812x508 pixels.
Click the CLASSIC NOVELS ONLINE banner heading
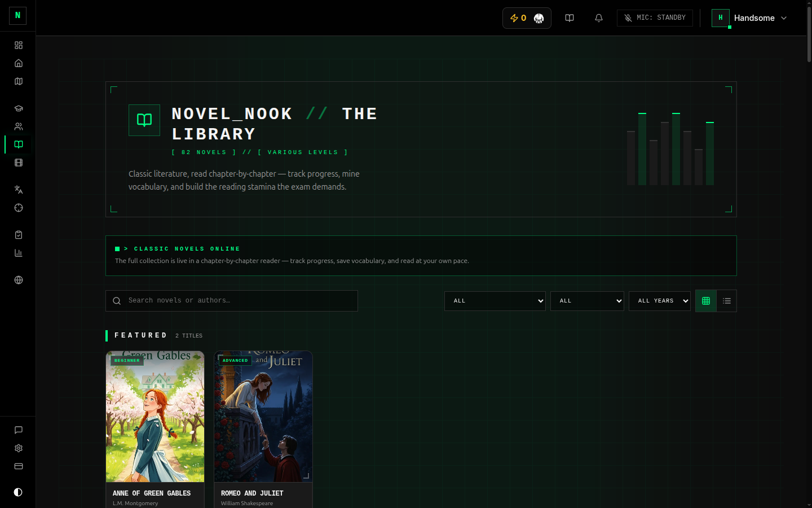coord(187,249)
